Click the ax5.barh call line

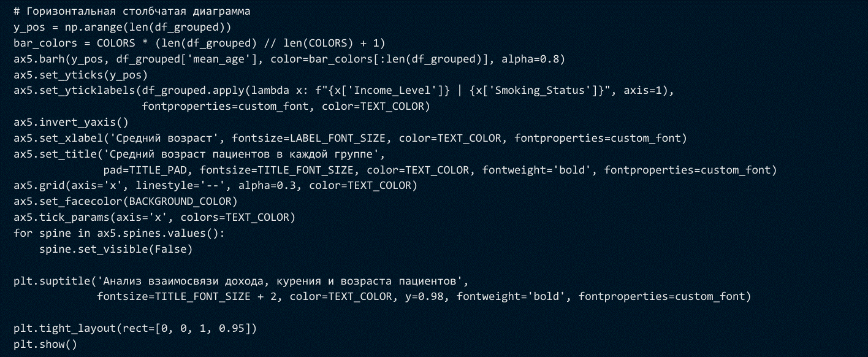(289, 60)
